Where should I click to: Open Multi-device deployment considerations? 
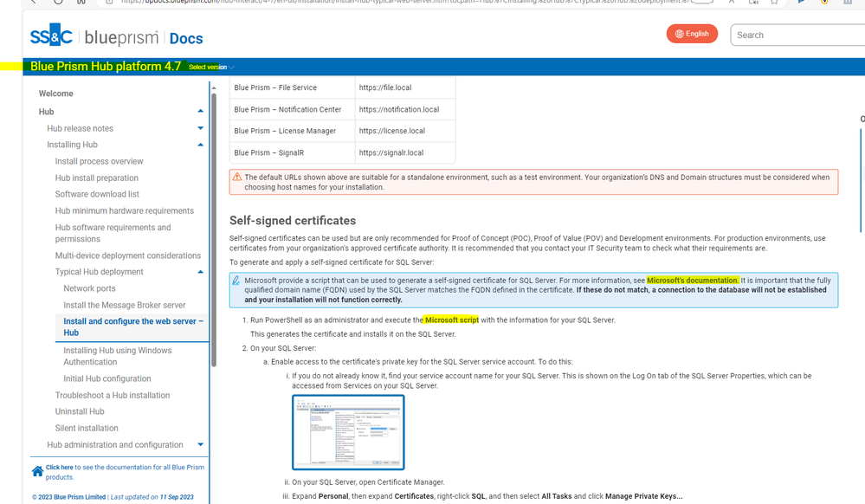pos(128,255)
